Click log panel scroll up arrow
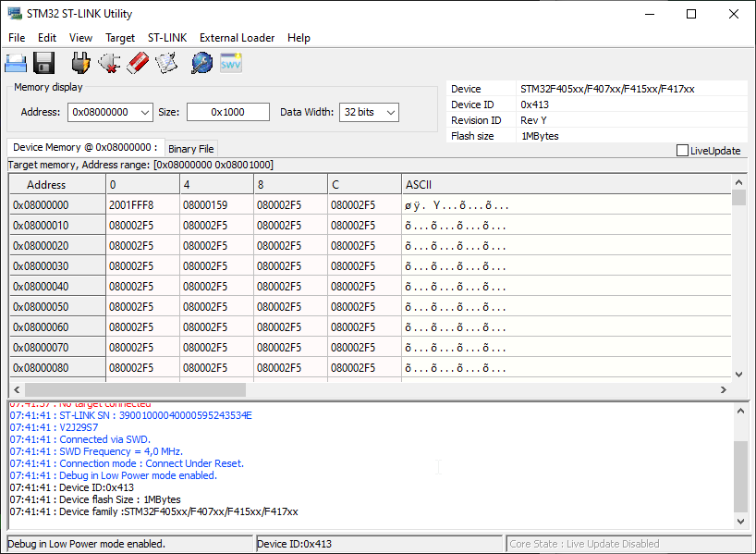Image resolution: width=756 pixels, height=554 pixels. click(740, 412)
